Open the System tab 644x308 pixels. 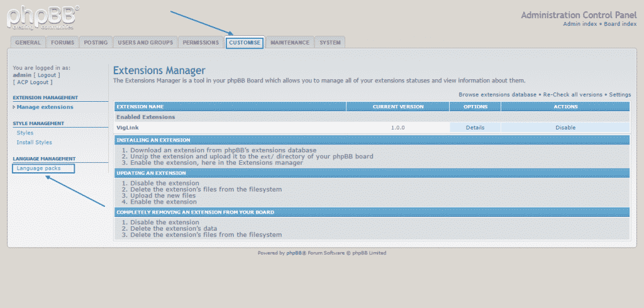pos(330,43)
